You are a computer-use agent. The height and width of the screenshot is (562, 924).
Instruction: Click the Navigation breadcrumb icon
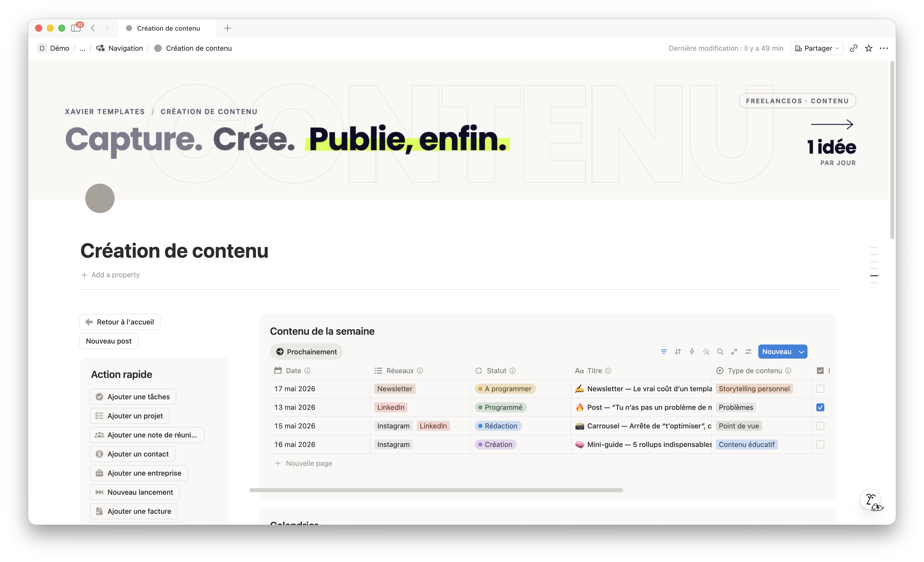tap(100, 48)
